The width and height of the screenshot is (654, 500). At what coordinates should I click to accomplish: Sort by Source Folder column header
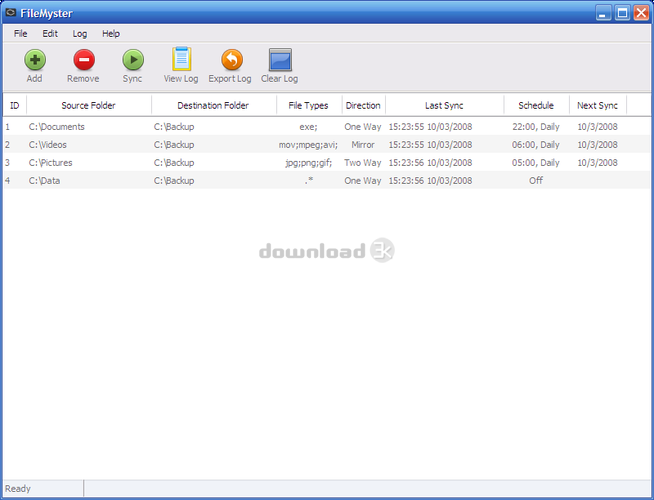[x=88, y=106]
